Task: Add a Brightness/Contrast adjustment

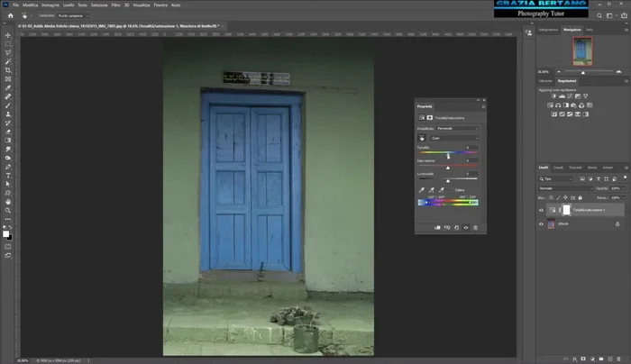Action: [553, 96]
